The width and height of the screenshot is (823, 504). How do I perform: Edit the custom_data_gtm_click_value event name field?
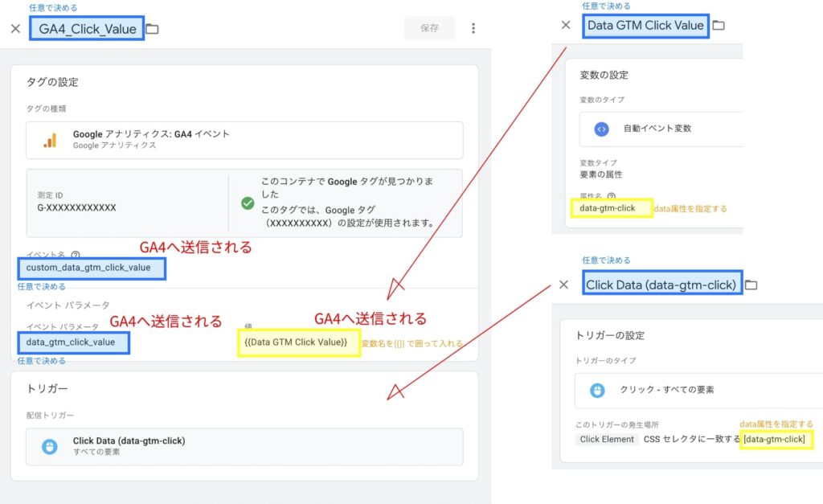[91, 268]
